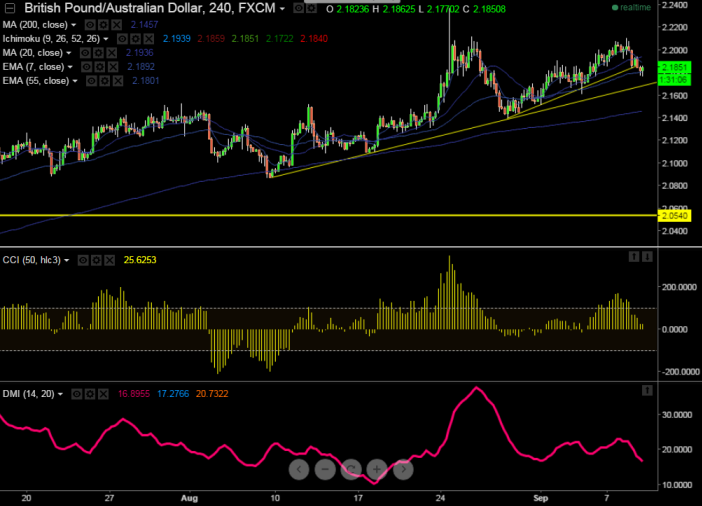This screenshot has width=702, height=506.
Task: Remove the EMA (7, close) indicator
Action: [113, 67]
